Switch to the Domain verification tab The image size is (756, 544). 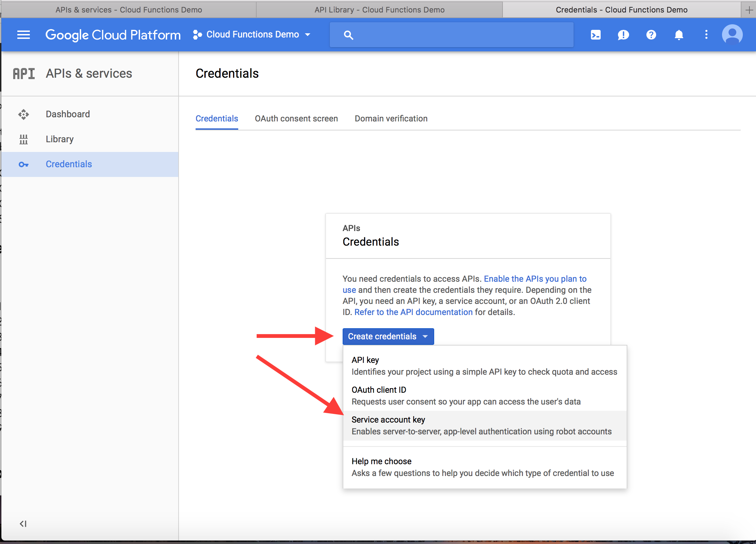coord(391,118)
